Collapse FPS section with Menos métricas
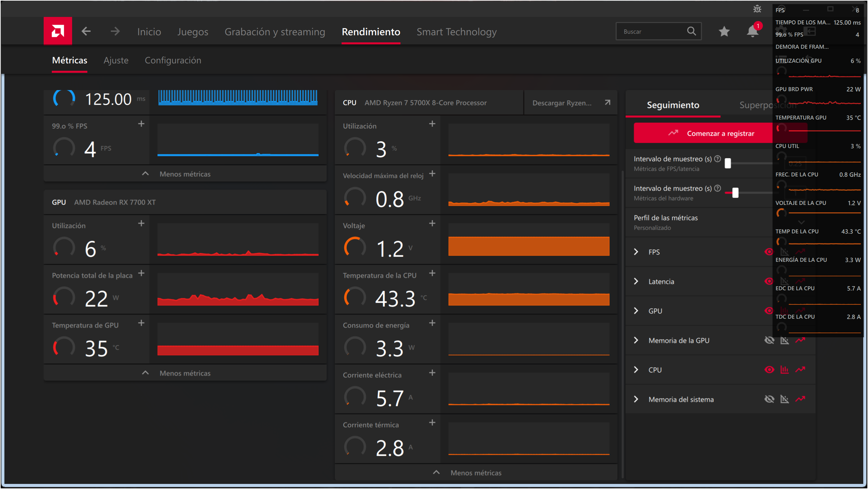Viewport: 868px width, 489px height. [x=185, y=174]
